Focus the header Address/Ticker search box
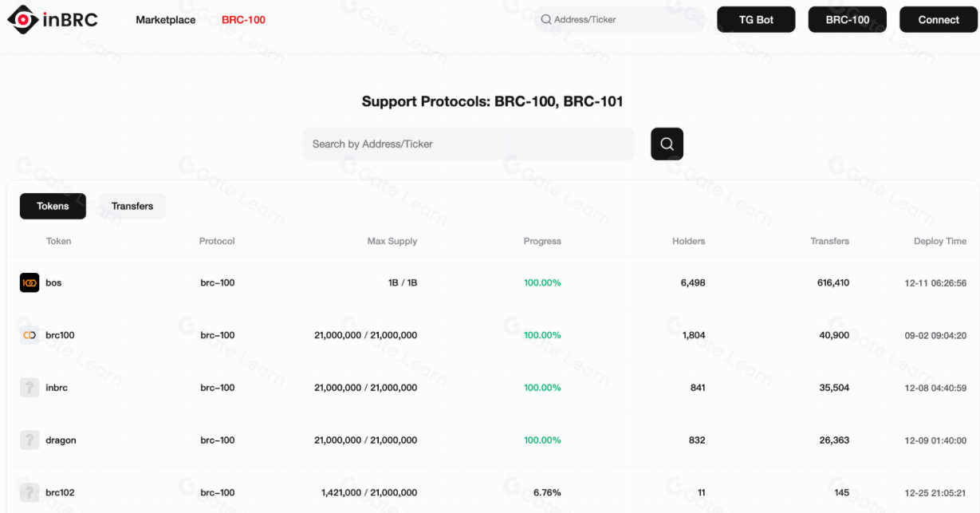 coord(622,20)
